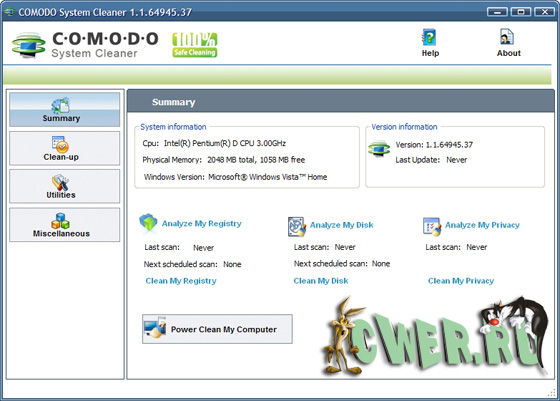Open the Clean-up section label
This screenshot has width=560, height=401.
click(x=61, y=157)
